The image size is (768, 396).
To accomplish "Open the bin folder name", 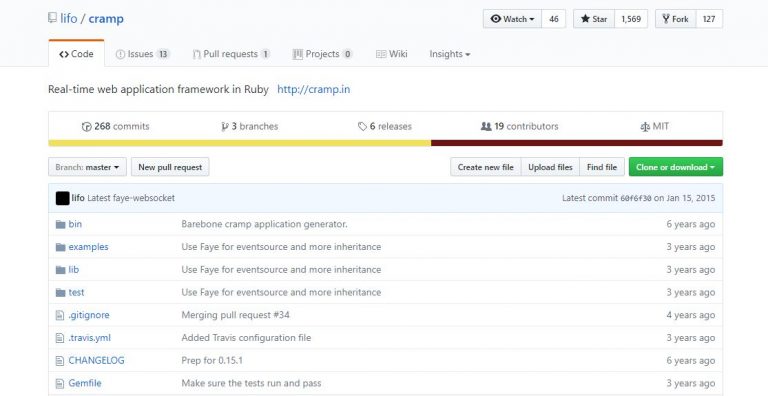I will [x=75, y=224].
